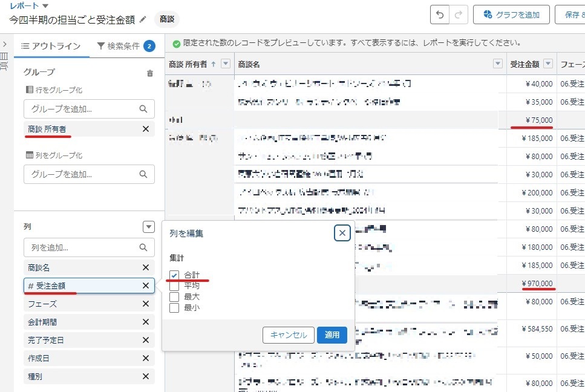The height and width of the screenshot is (392, 585).
Task: Click search icon in column group field
Action: pyautogui.click(x=143, y=174)
